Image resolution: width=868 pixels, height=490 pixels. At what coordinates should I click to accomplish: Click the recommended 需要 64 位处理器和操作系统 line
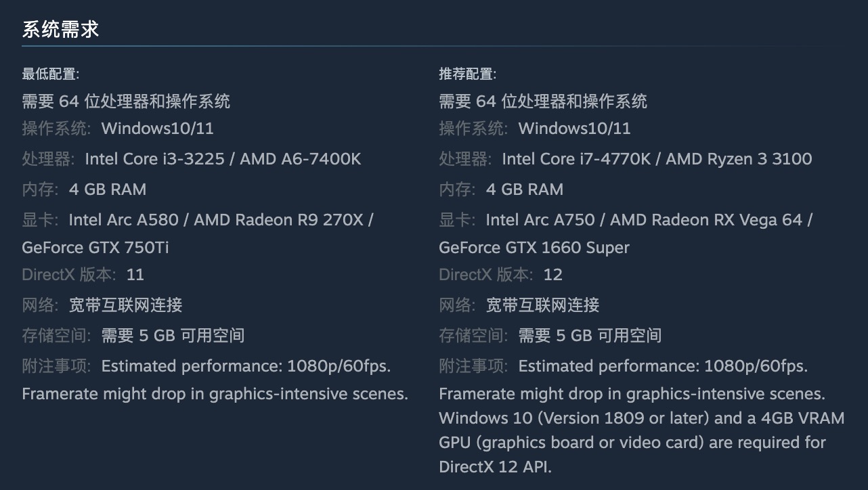pyautogui.click(x=543, y=102)
